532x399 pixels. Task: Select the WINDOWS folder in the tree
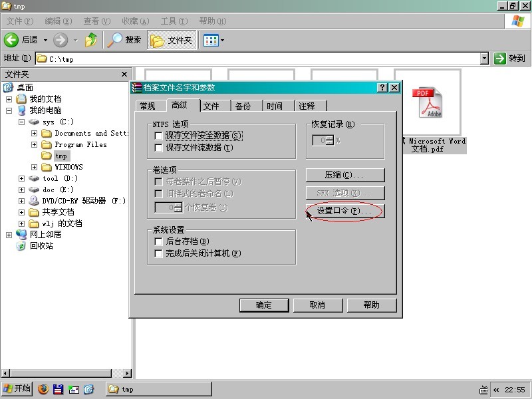click(68, 167)
